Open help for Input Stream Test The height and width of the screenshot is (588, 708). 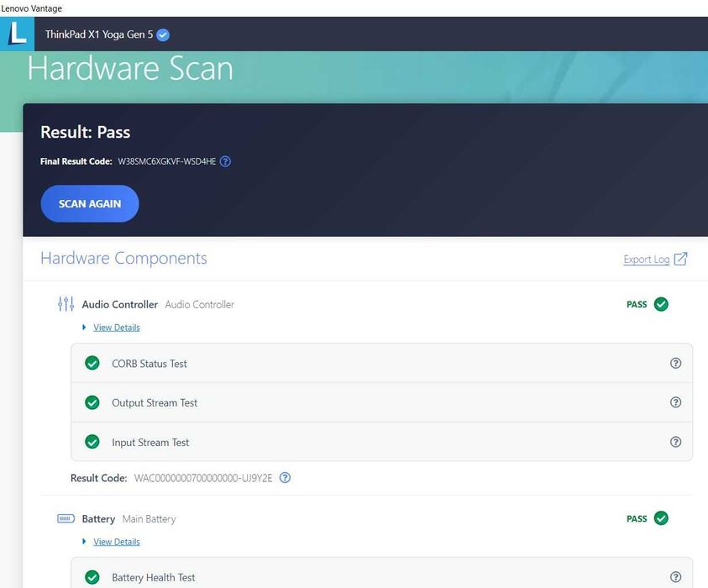[675, 442]
